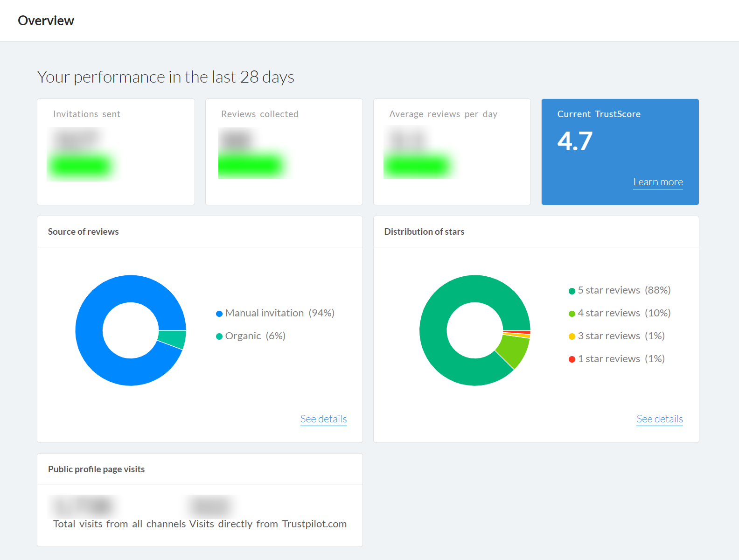The height and width of the screenshot is (560, 739).
Task: Click the 5 star reviews legend dot
Action: pyautogui.click(x=572, y=291)
